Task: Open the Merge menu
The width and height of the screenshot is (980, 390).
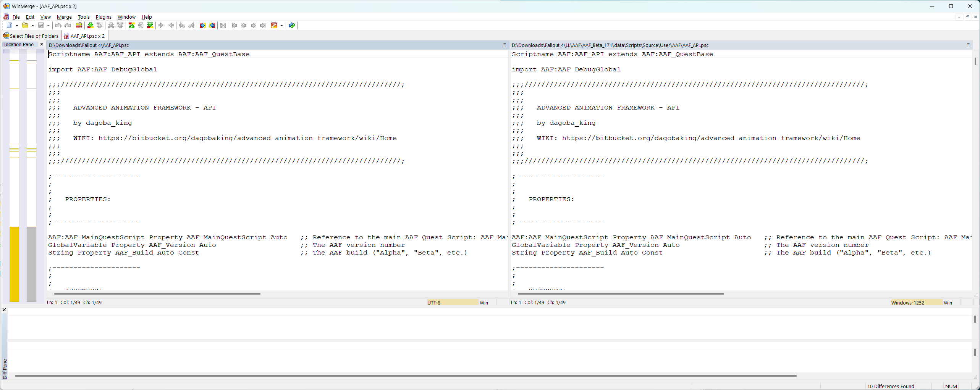Action: tap(64, 17)
